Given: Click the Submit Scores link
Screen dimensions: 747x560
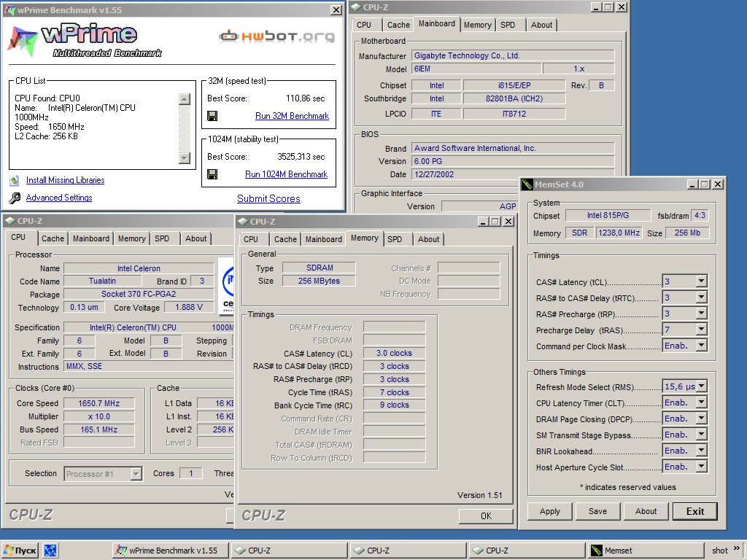Looking at the screenshot, I should (268, 198).
